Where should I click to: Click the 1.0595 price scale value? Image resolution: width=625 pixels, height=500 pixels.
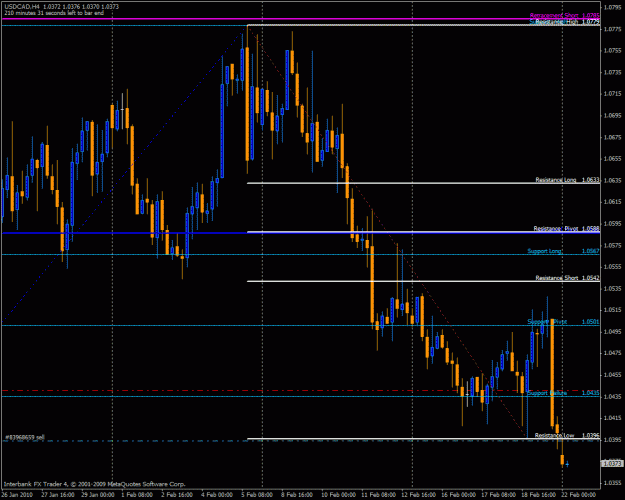click(612, 224)
